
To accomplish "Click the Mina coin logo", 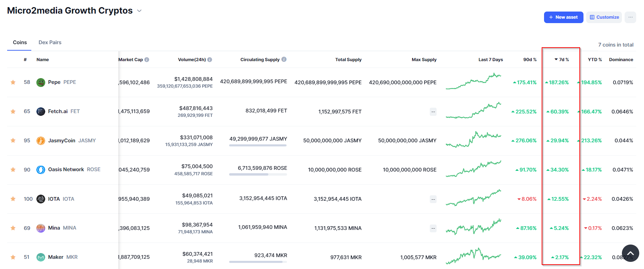I will [x=41, y=228].
